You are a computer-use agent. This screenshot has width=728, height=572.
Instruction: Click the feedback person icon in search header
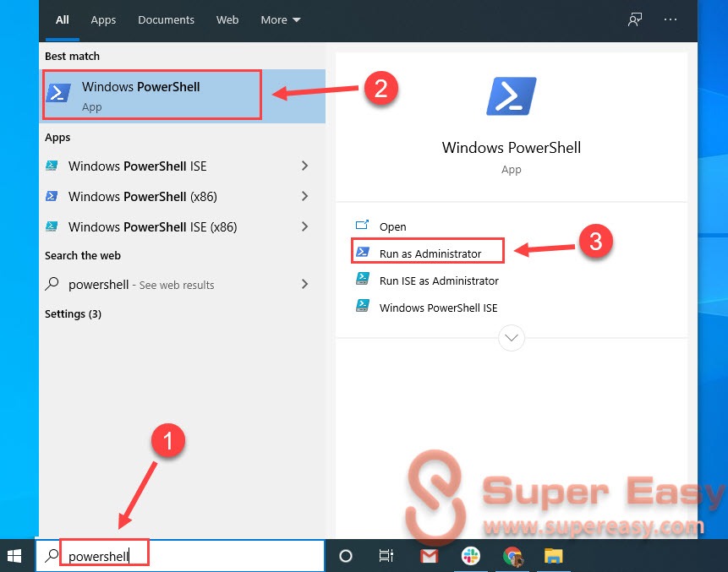click(x=635, y=19)
